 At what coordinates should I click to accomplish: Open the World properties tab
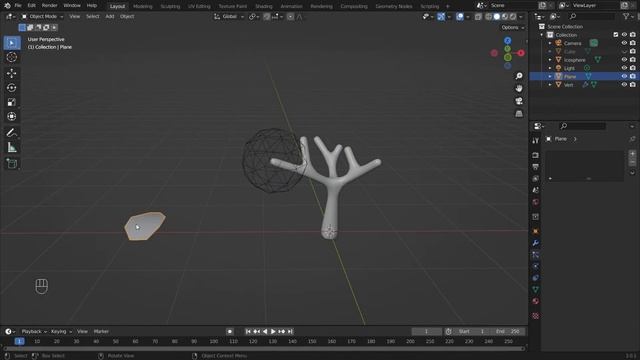point(536,202)
